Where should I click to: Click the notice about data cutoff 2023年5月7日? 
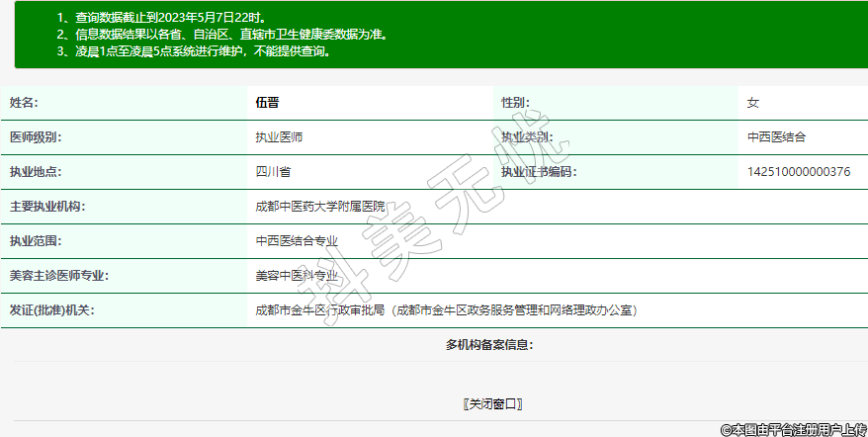(x=162, y=18)
